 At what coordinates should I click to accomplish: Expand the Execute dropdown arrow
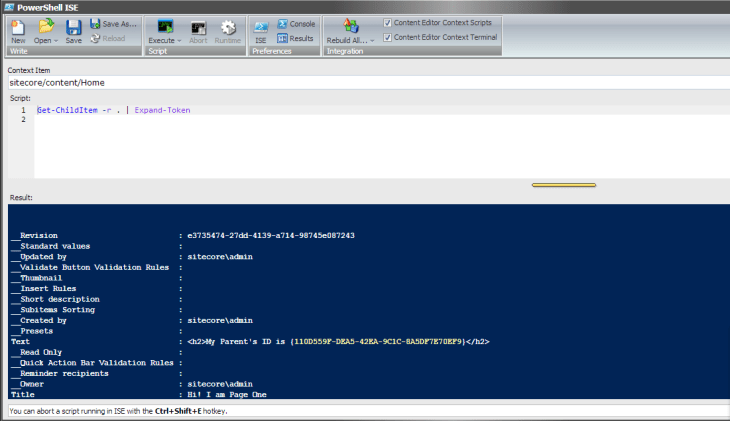(180, 41)
